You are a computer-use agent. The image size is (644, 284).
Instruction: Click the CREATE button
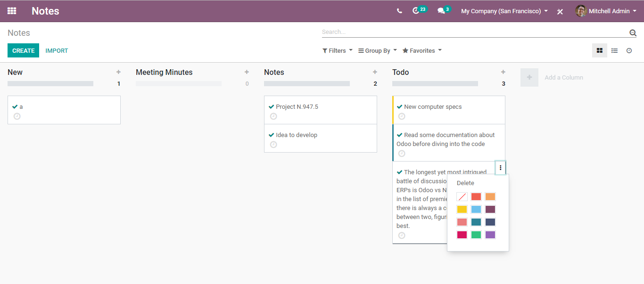[x=23, y=50]
